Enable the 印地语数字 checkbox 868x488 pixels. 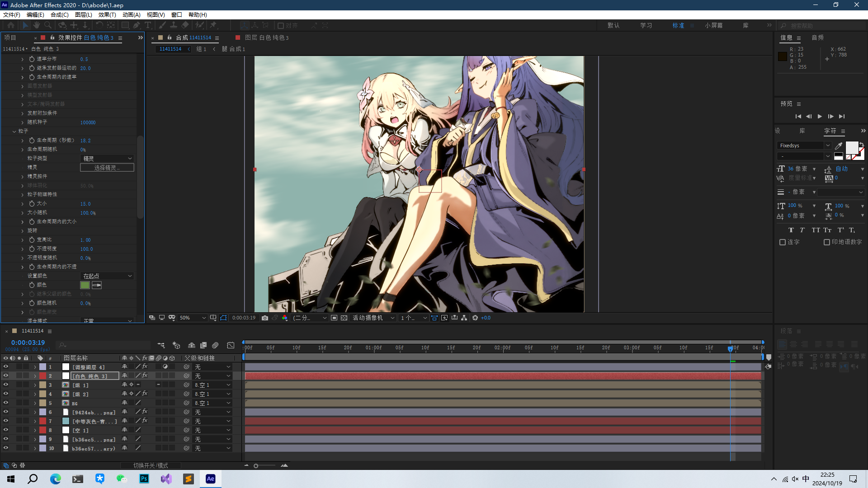pos(826,242)
